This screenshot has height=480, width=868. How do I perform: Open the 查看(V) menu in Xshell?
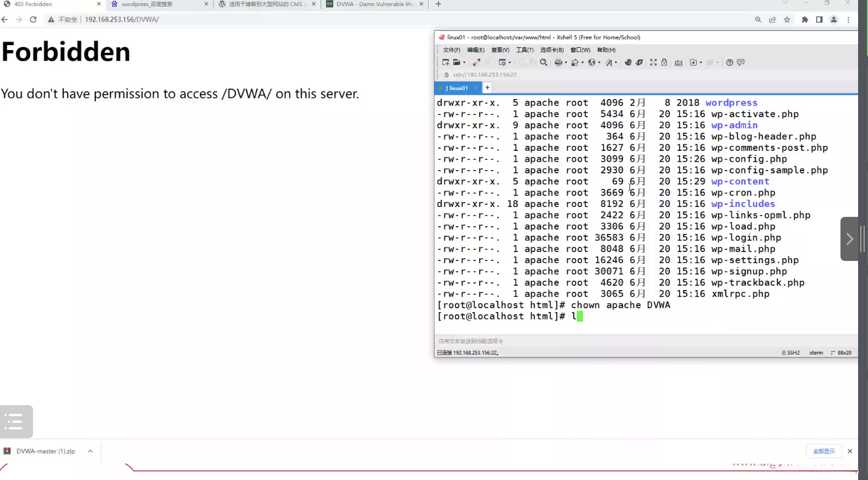point(500,50)
